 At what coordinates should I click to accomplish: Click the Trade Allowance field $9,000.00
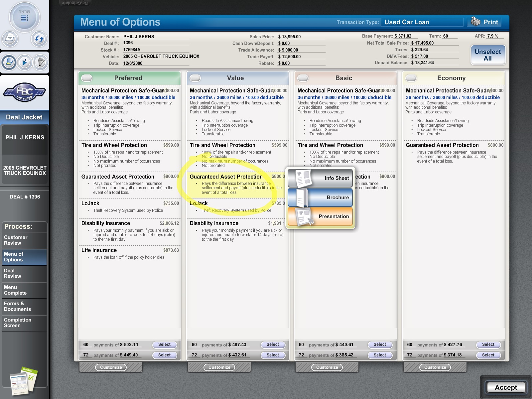click(x=301, y=50)
